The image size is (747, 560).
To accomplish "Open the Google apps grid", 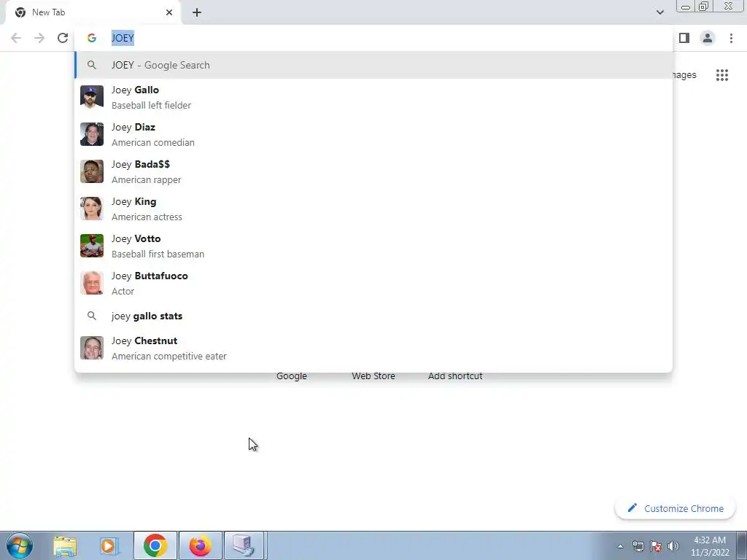I will click(722, 75).
